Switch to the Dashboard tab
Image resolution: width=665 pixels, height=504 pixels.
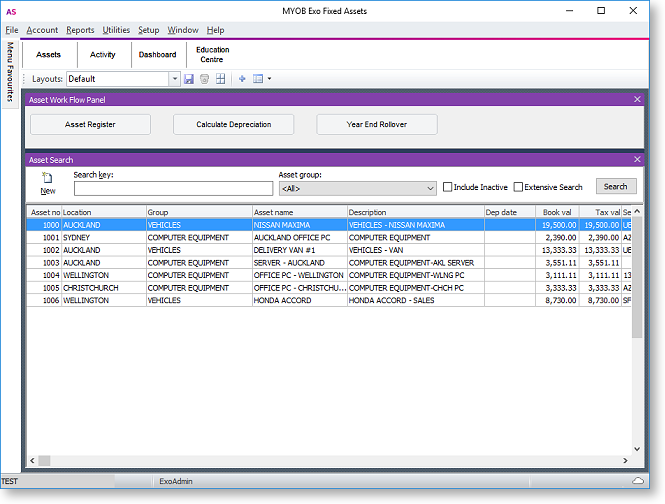click(x=158, y=55)
